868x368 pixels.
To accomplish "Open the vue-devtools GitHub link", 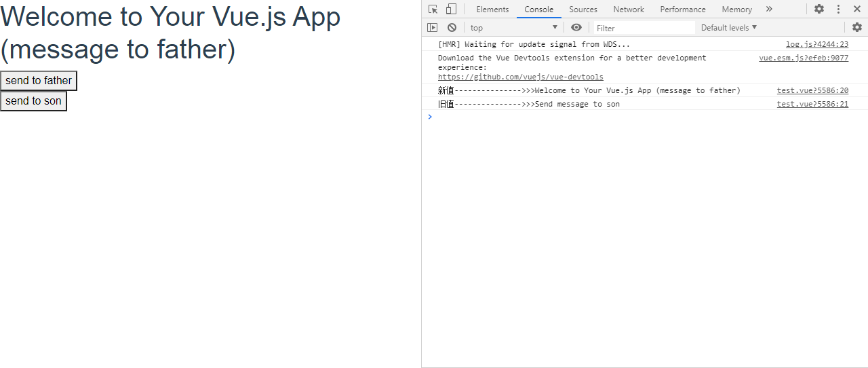I will pos(521,77).
